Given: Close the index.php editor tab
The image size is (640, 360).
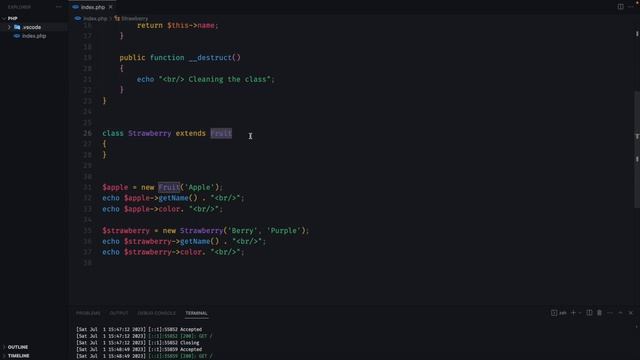Looking at the screenshot, I should (111, 7).
